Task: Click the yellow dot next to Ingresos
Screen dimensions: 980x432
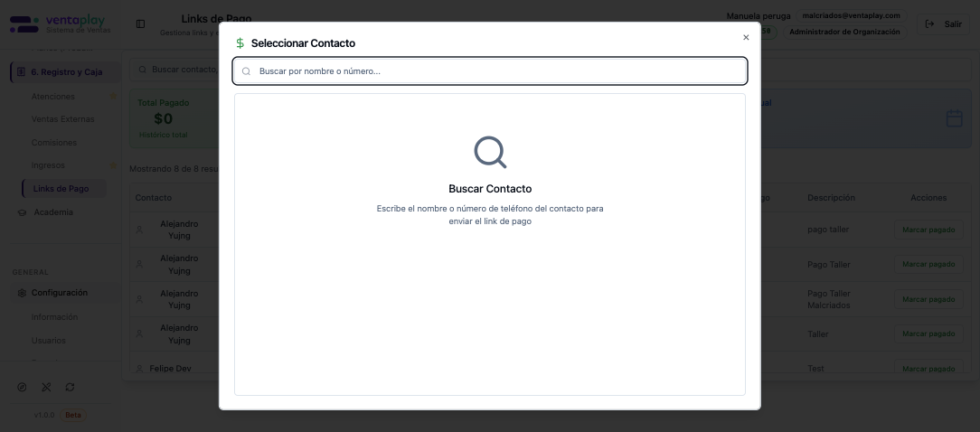Action: (113, 165)
